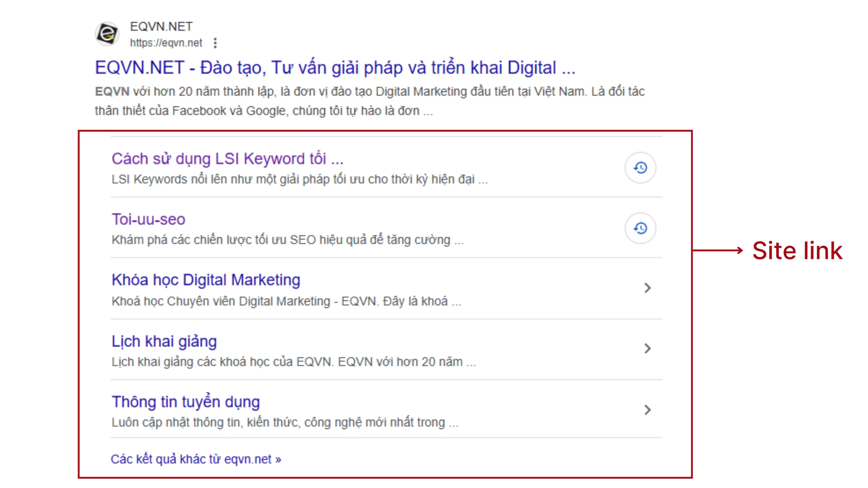868x488 pixels.
Task: Click the Lịch khai giảng description text
Action: coord(293,362)
